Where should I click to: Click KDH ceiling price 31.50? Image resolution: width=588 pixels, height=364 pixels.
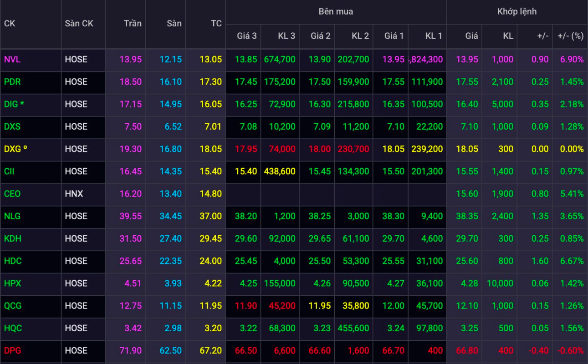[131, 238]
